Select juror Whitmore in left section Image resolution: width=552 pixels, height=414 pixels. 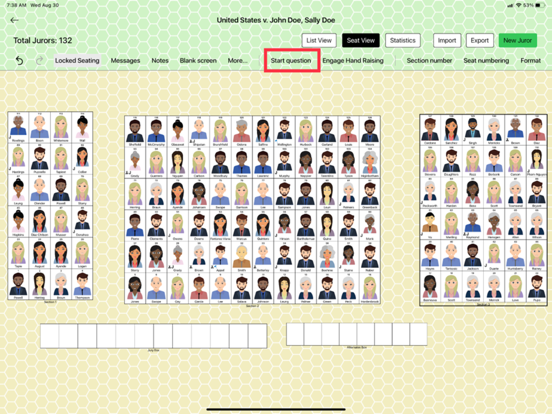point(61,127)
